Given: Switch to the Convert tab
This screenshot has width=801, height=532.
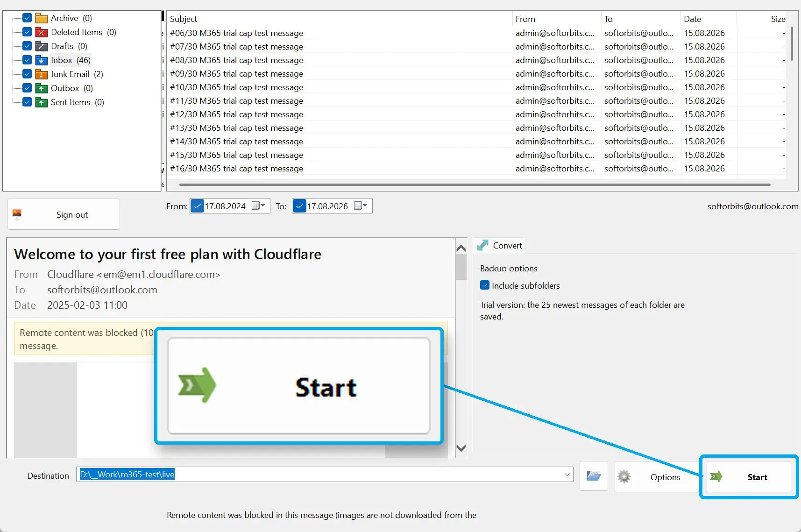Looking at the screenshot, I should click(x=499, y=245).
